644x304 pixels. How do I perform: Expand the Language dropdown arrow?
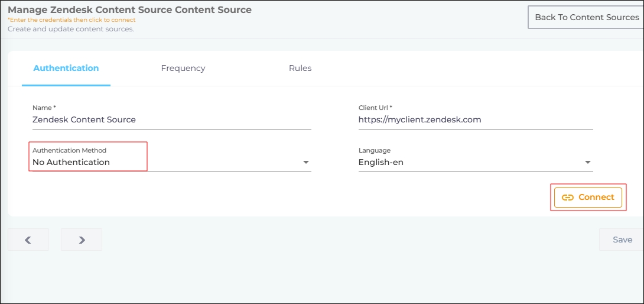(587, 163)
